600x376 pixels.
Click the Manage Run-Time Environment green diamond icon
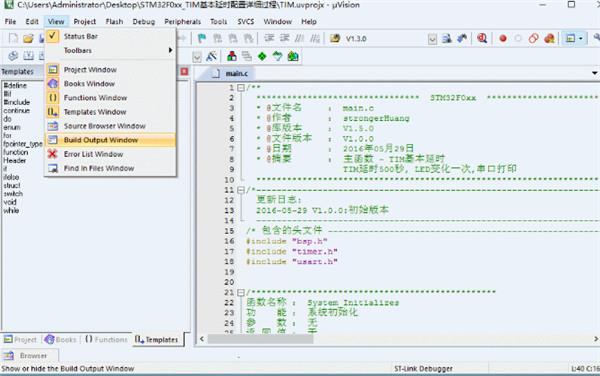(x=262, y=57)
